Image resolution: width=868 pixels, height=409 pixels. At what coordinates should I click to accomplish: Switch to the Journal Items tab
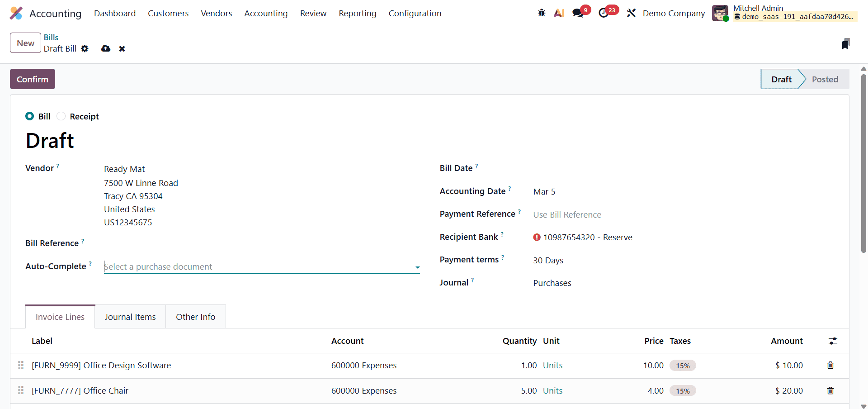point(130,317)
